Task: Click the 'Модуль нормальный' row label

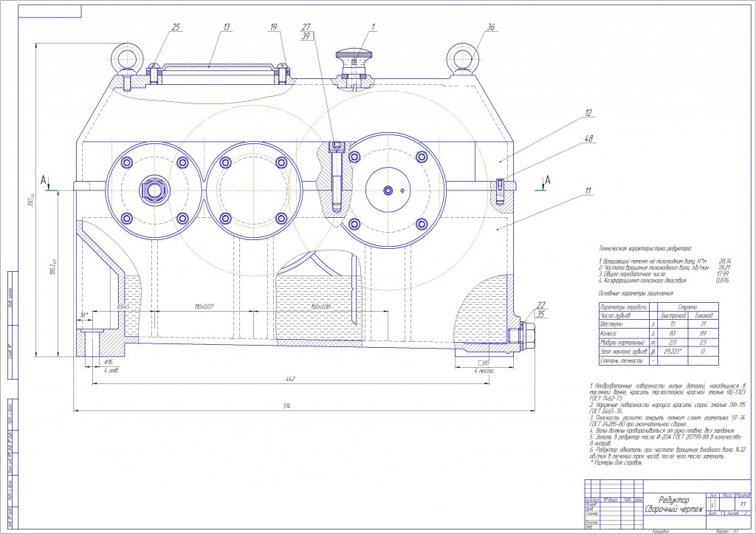Action: pyautogui.click(x=622, y=343)
